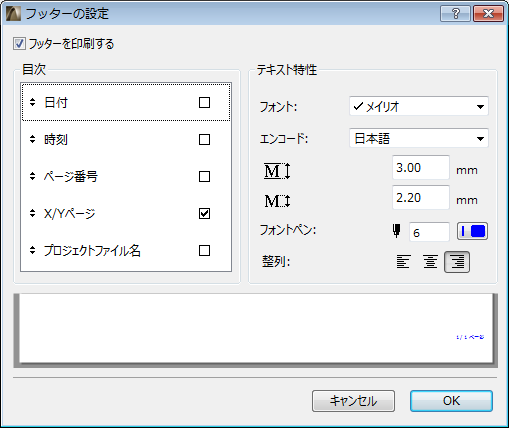Viewport: 509px width, 428px height.
Task: Click the 3.00 mm font height field
Action: pos(421,167)
